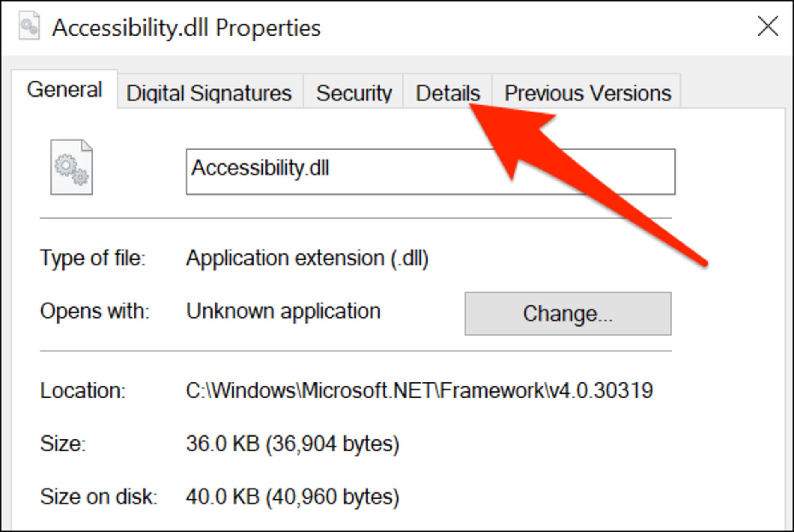Click the Type of file label
Image resolution: width=794 pixels, height=532 pixels.
(x=93, y=258)
